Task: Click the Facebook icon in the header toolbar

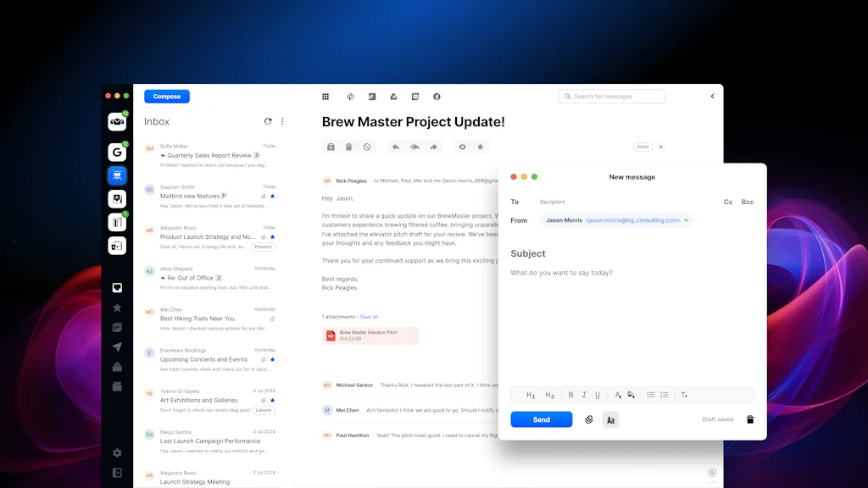Action: (x=437, y=97)
